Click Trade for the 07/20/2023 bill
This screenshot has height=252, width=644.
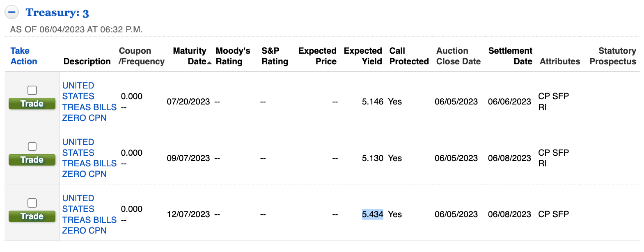(x=32, y=104)
